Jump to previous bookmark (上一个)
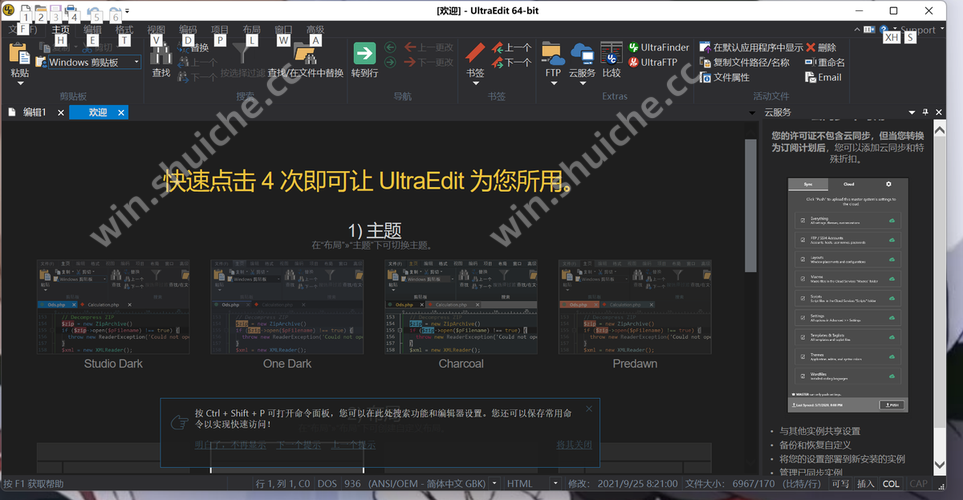963x500 pixels. [512, 47]
